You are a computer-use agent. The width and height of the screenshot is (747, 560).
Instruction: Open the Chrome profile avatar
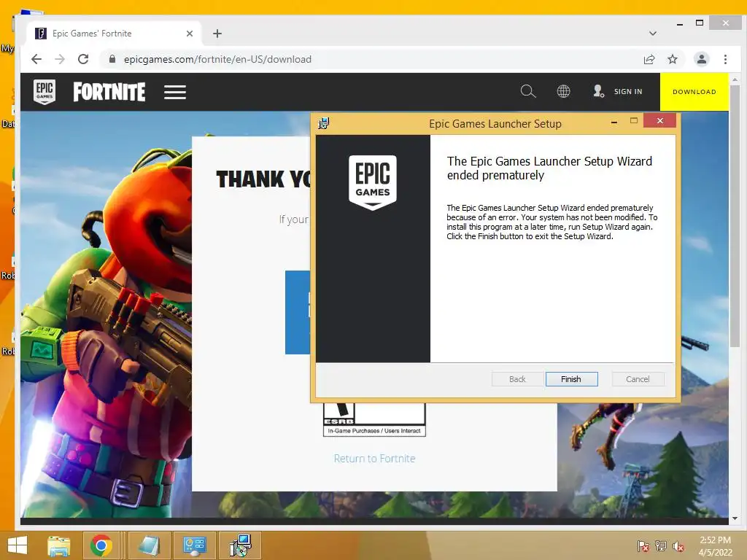(701, 59)
